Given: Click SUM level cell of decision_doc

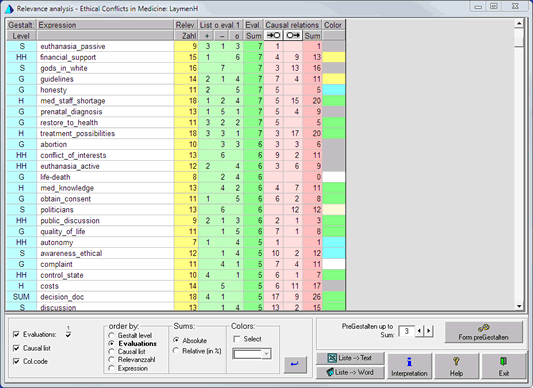Looking at the screenshot, I should (21, 297).
